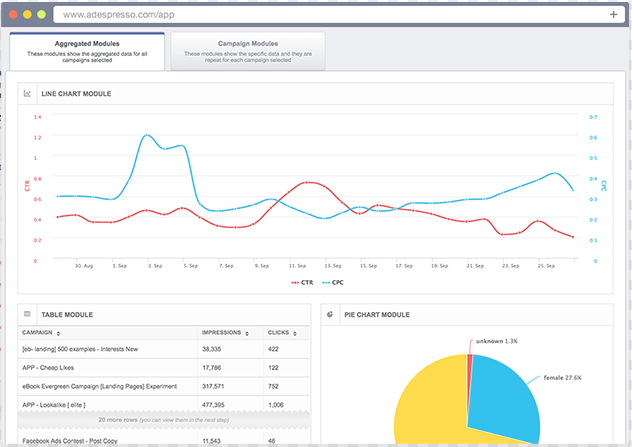
Task: Select the '500 examples - Interests New' campaign row
Action: tap(164, 349)
